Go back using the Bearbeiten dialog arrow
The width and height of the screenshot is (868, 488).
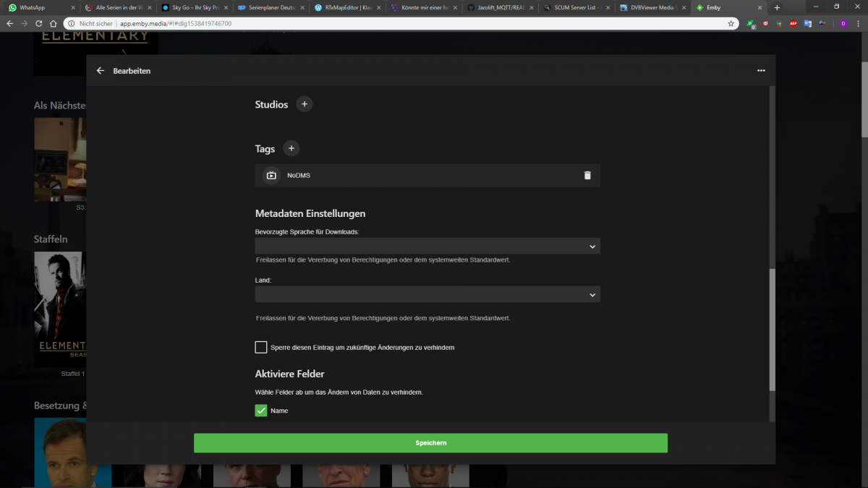(x=101, y=71)
